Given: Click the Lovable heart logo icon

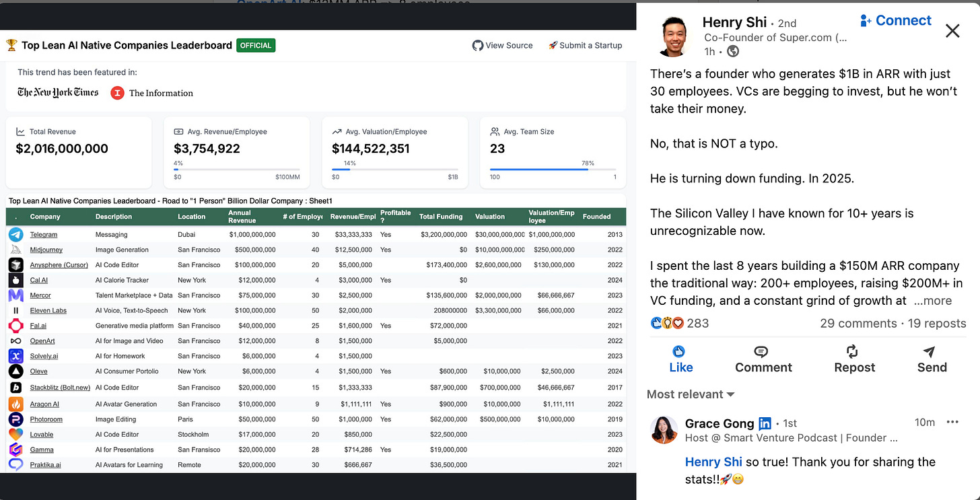Looking at the screenshot, I should [x=16, y=434].
